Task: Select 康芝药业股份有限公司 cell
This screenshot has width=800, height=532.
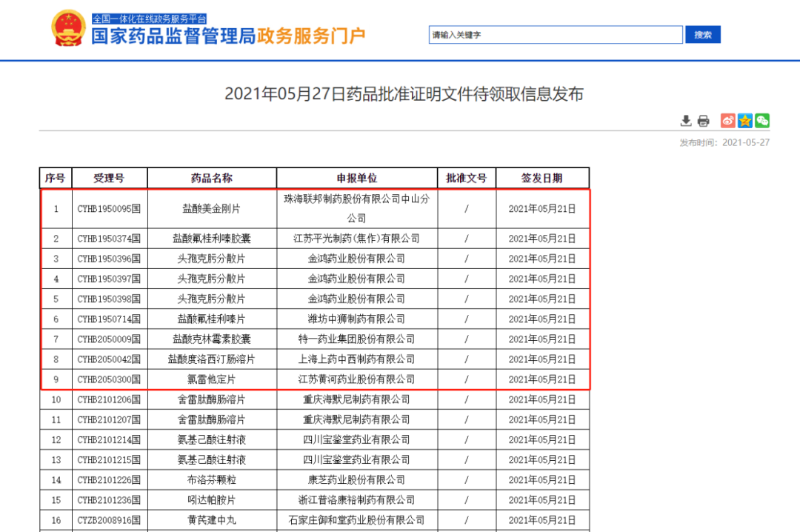Action: 356,480
